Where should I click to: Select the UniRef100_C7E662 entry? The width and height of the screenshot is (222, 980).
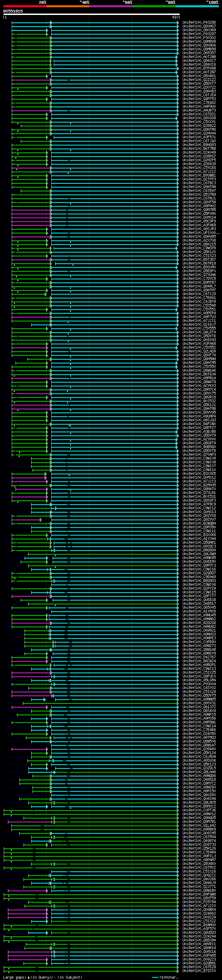pyautogui.click(x=199, y=103)
